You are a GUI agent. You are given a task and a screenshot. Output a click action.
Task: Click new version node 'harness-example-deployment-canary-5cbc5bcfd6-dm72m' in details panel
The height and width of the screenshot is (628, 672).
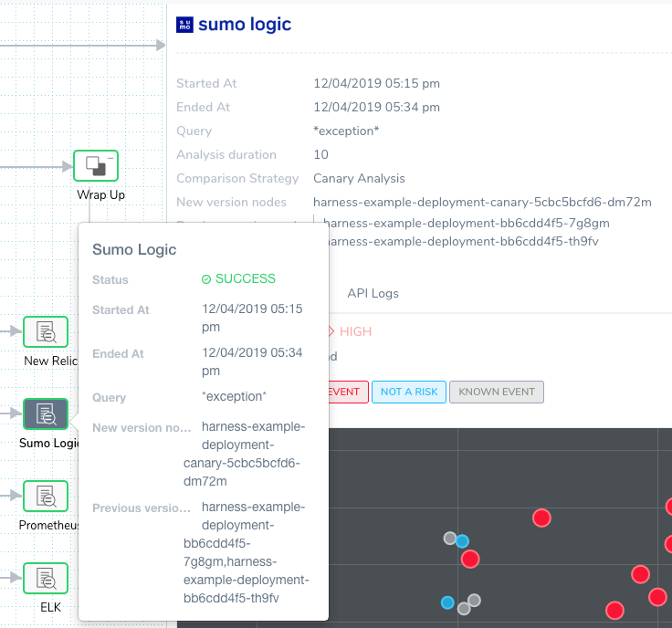483,203
